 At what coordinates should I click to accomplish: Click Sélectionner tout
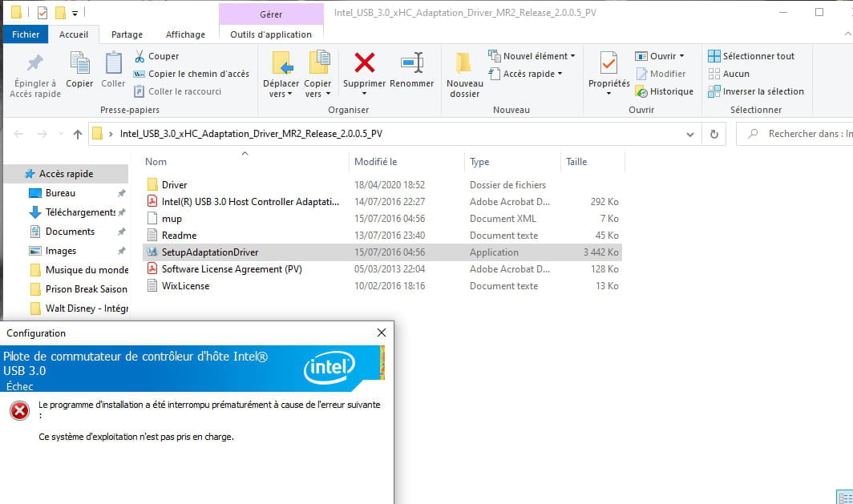pyautogui.click(x=751, y=56)
